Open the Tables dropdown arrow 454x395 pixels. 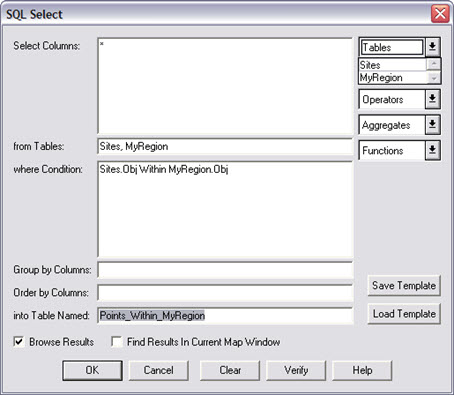[432, 47]
